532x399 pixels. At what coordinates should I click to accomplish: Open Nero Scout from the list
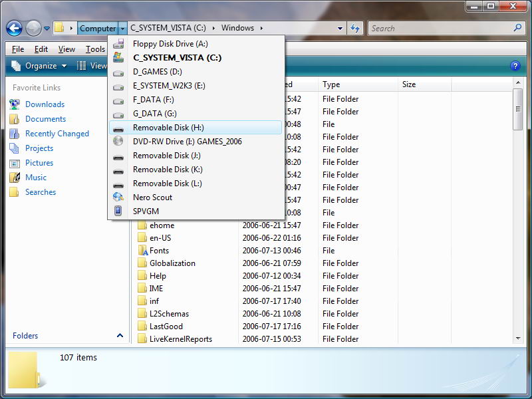click(x=196, y=197)
